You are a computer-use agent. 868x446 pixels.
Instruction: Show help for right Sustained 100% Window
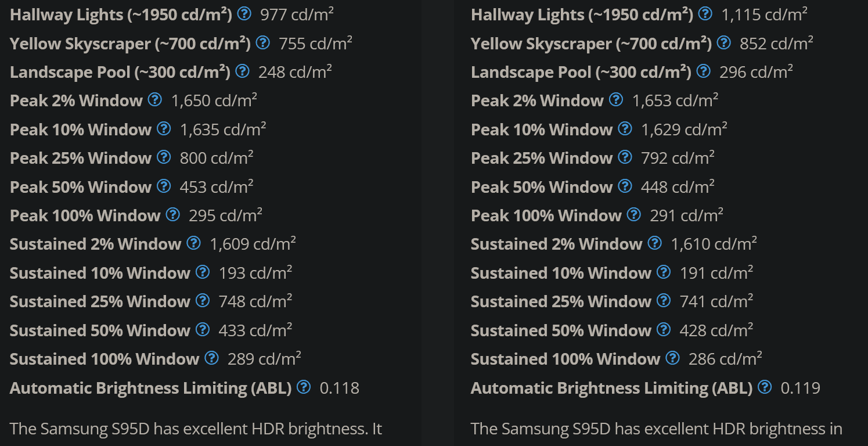pos(672,358)
